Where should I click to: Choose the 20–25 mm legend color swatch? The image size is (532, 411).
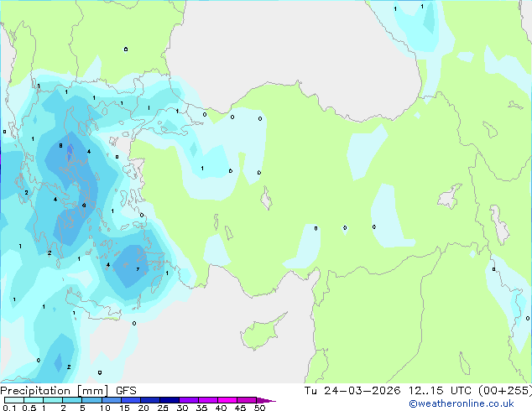pyautogui.click(x=149, y=400)
